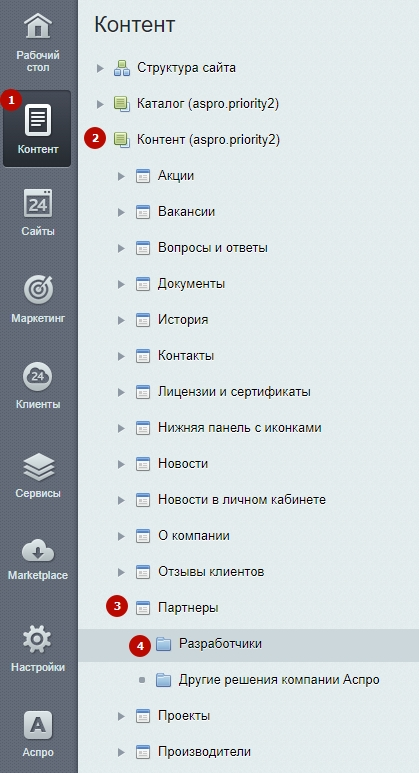Image resolution: width=419 pixels, height=773 pixels.
Task: Open the Разработчики folder
Action: (220, 644)
